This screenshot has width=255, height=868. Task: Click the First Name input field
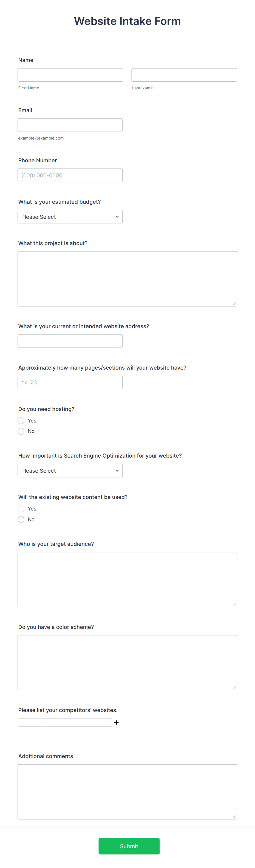[x=70, y=75]
